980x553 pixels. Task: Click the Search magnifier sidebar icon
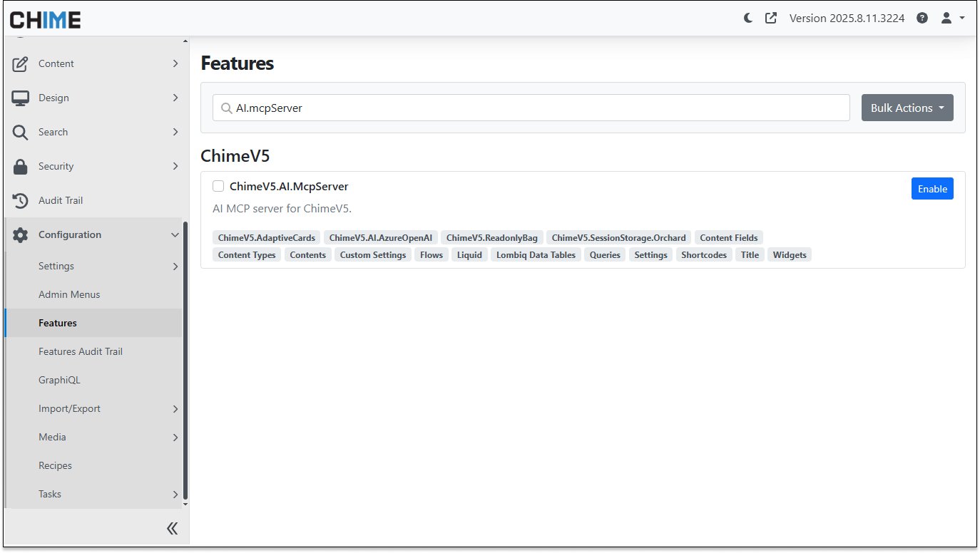(x=21, y=132)
